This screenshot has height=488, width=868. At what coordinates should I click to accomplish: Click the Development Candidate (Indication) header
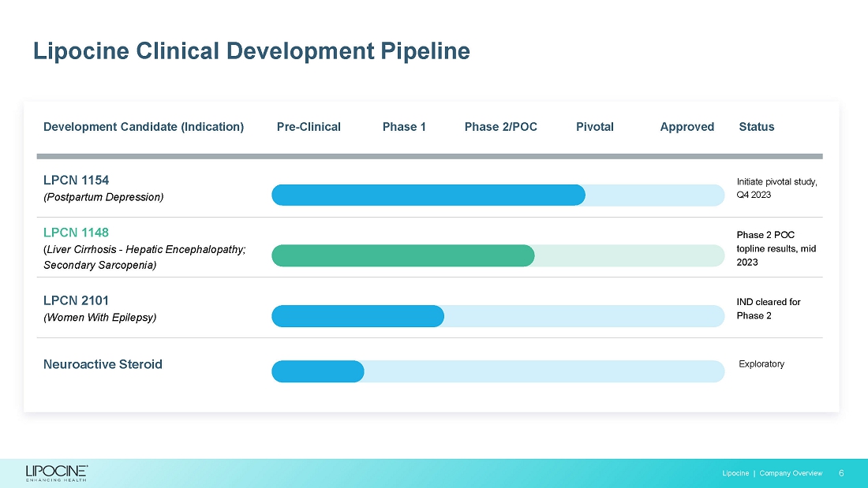point(144,127)
